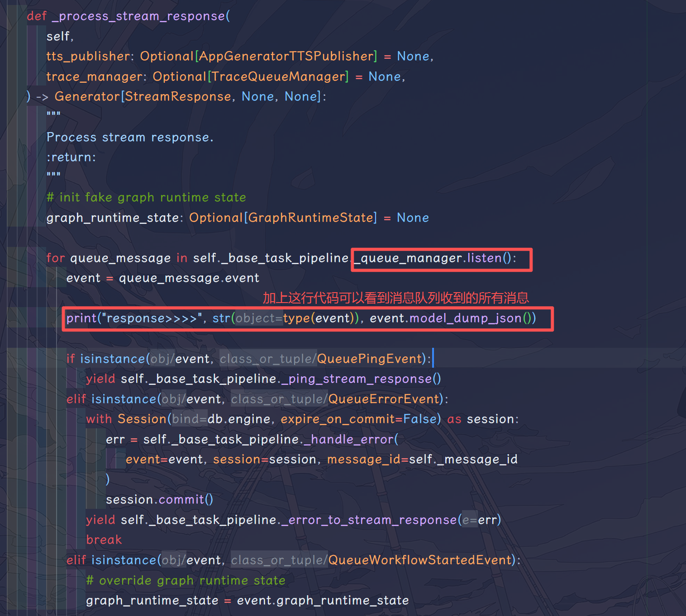686x616 pixels.
Task: Click the _process_stream_response function name
Action: [x=138, y=16]
